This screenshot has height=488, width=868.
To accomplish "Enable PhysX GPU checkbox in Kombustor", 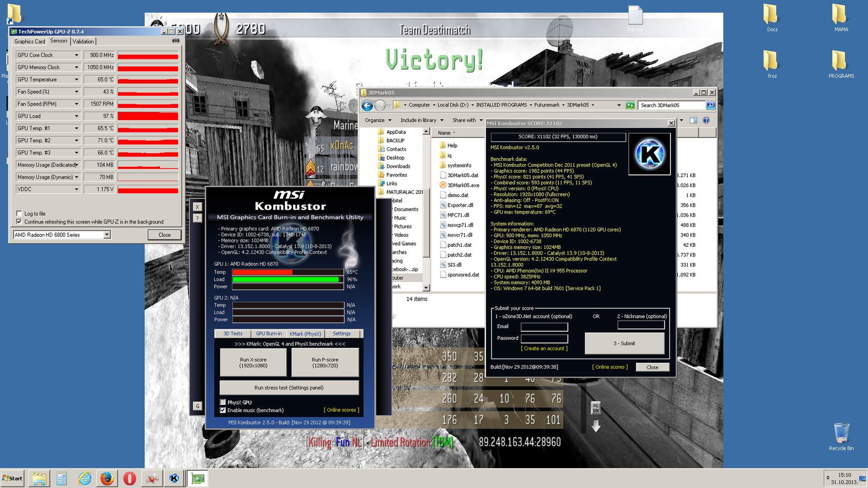I will (223, 402).
